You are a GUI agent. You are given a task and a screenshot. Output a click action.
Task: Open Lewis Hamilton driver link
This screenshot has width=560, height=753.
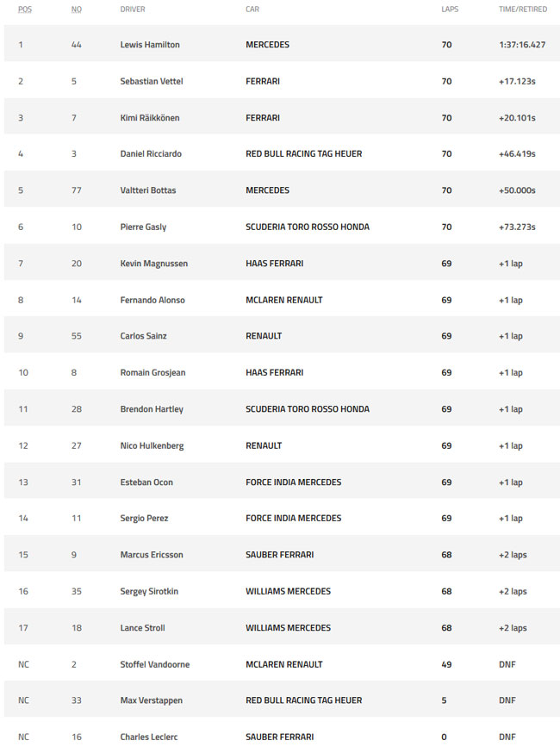pos(150,45)
